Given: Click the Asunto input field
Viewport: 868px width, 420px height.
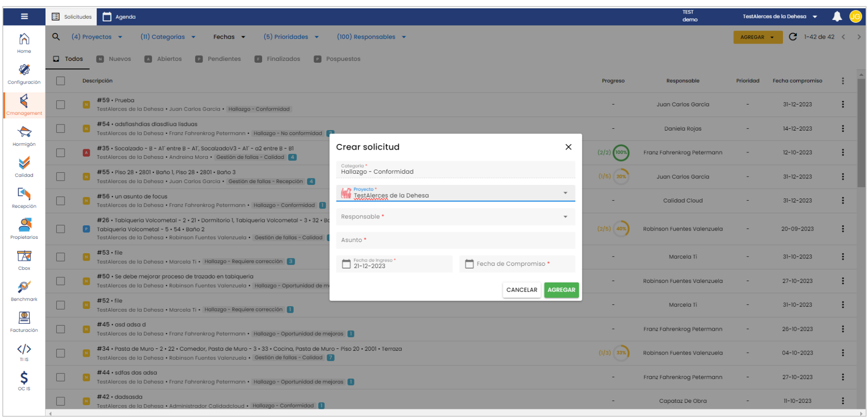Looking at the screenshot, I should point(455,240).
